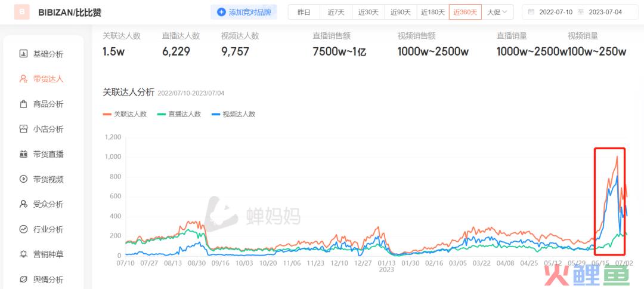Click the 小店分析 shop icon
This screenshot has height=289, width=644.
pyautogui.click(x=24, y=129)
